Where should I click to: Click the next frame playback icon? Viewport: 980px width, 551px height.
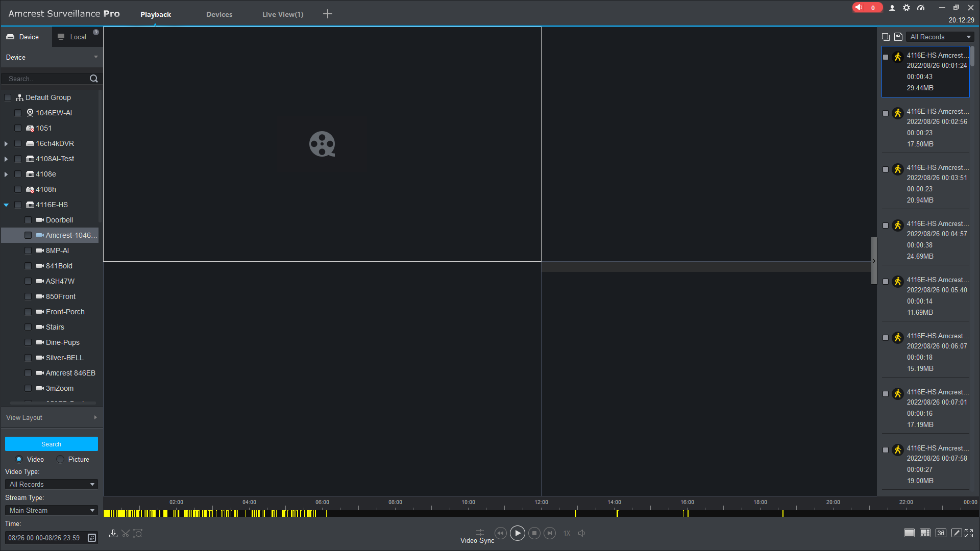pos(550,533)
